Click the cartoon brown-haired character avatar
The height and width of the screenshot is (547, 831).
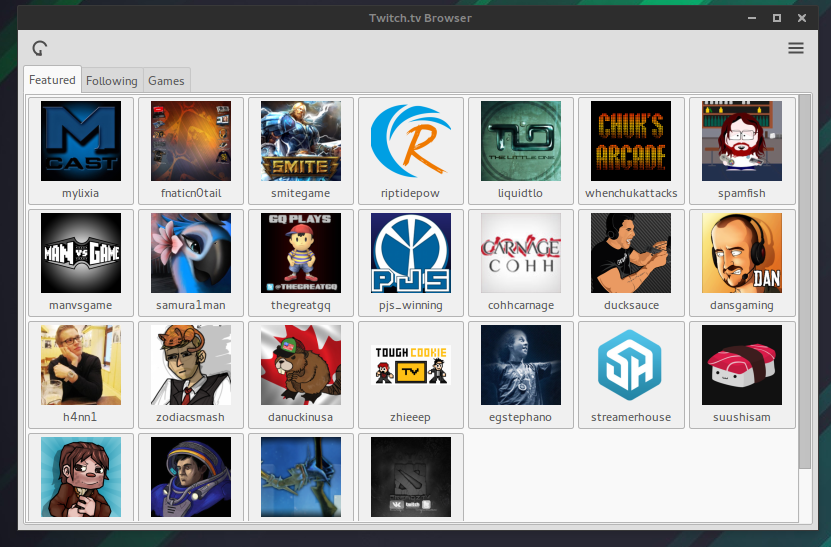point(81,477)
